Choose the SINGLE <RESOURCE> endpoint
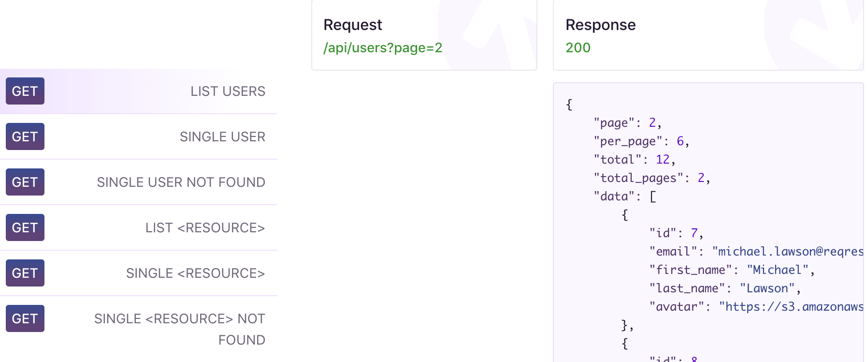This screenshot has width=868, height=362. coord(195,273)
